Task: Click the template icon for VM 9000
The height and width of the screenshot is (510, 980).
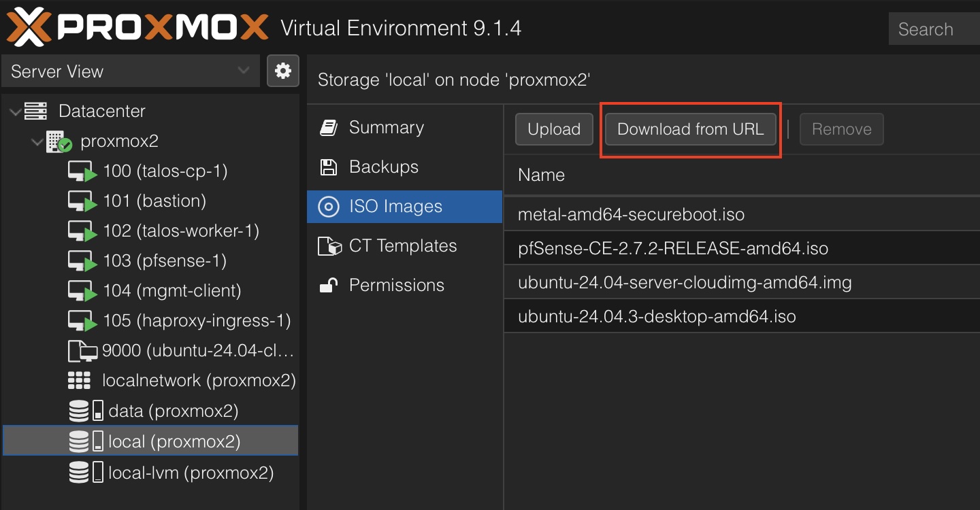Action: click(82, 351)
